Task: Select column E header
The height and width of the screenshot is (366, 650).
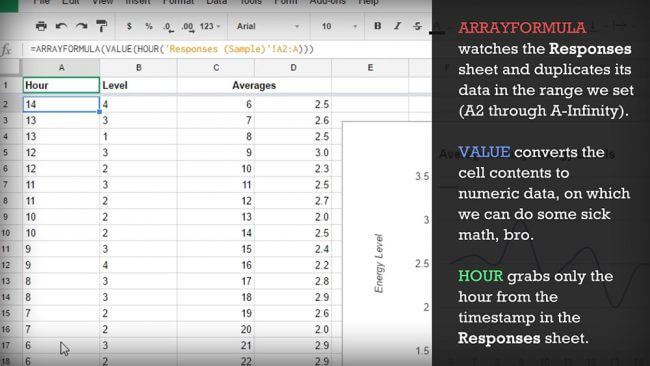Action: [x=370, y=68]
